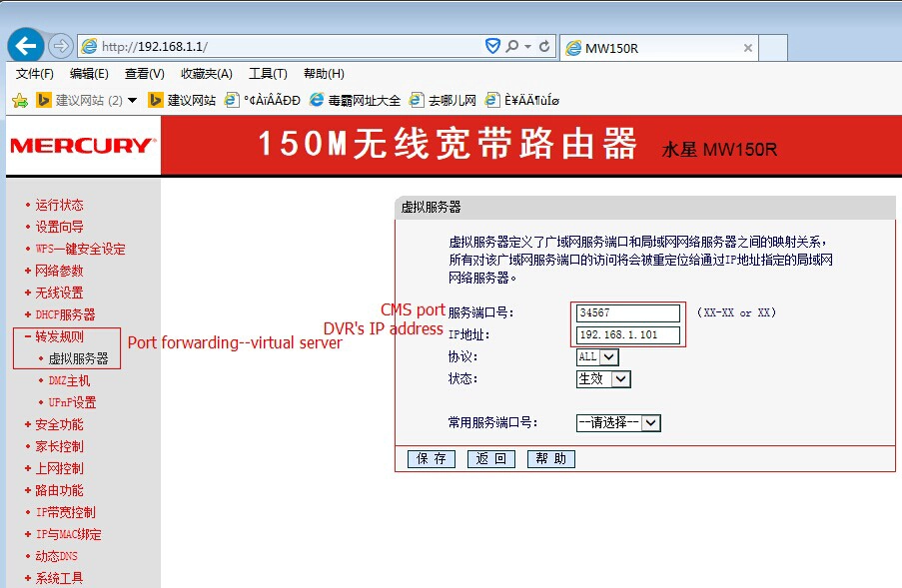Click the Mercury logo
The width and height of the screenshot is (902, 588).
[84, 146]
